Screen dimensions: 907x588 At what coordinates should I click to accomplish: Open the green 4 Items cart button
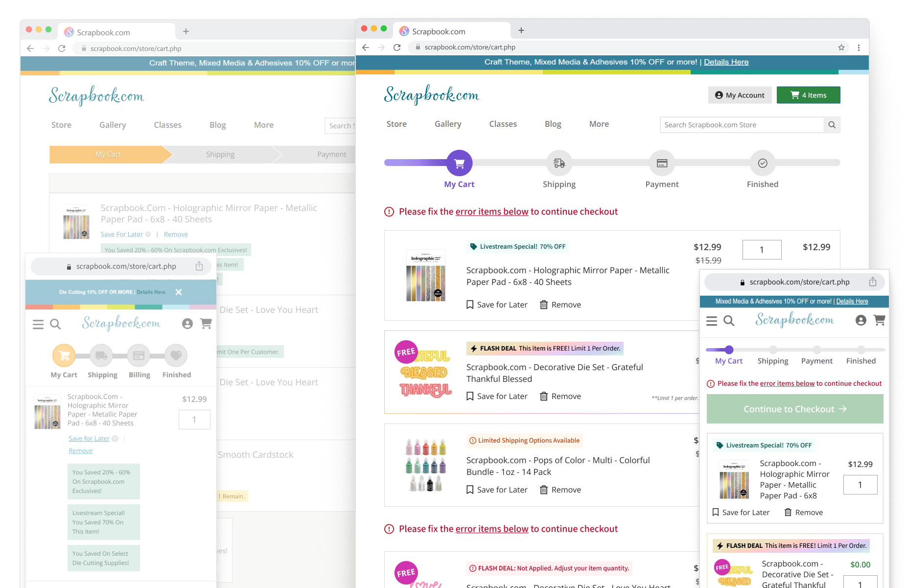pos(808,95)
